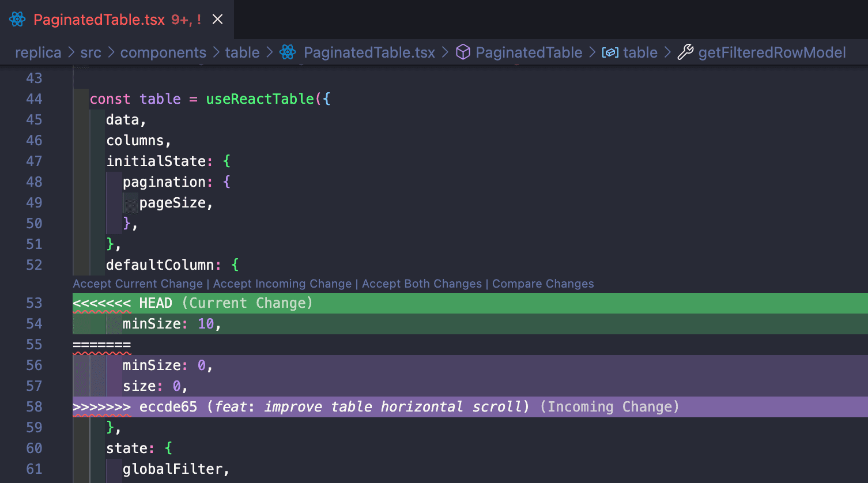
Task: Open the components breadcrumb dropdown
Action: [x=163, y=52]
